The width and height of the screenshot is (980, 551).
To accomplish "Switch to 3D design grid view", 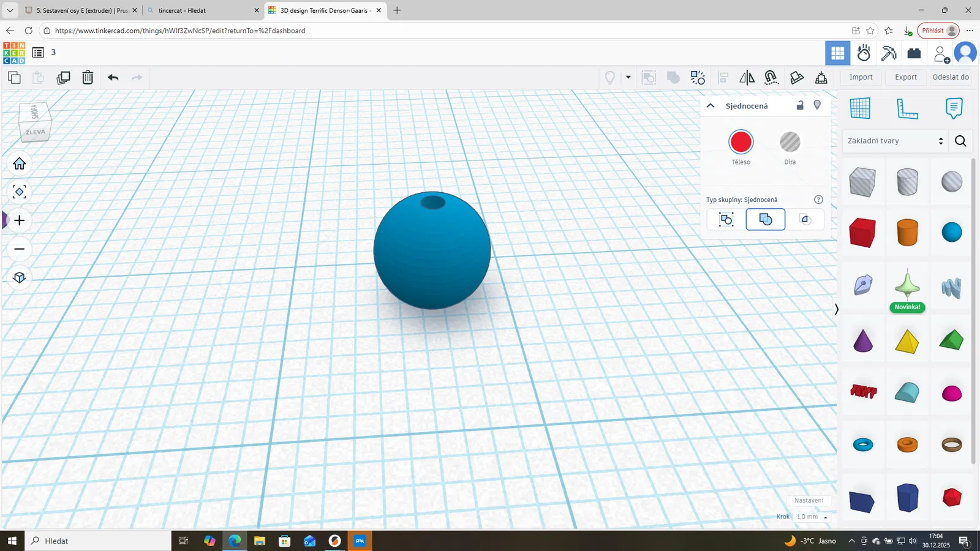I will click(837, 53).
